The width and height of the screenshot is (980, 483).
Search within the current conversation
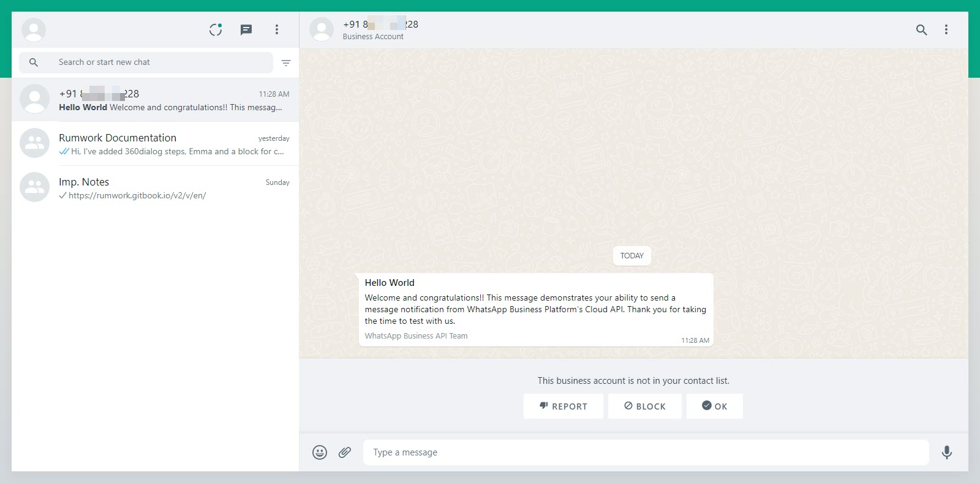point(921,29)
